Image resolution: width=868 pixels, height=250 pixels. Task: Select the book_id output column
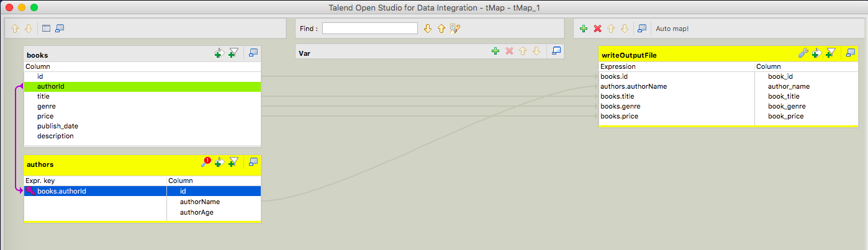click(806, 76)
